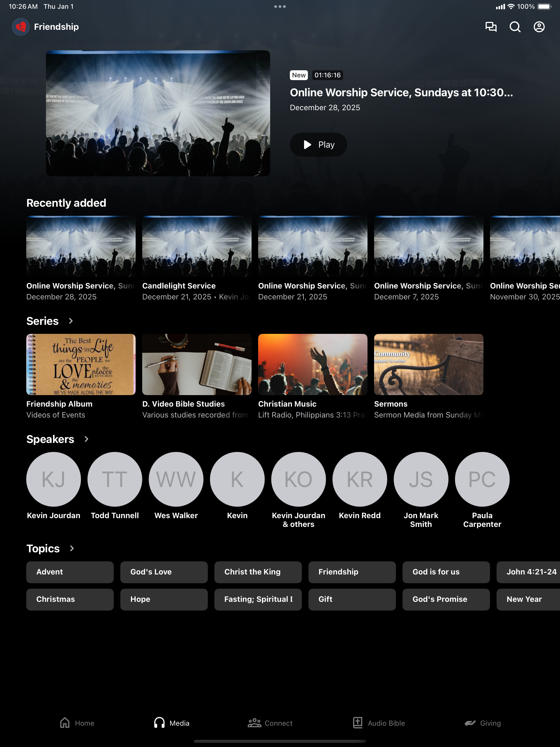Open the Series heading
The width and height of the screenshot is (560, 747).
(43, 321)
